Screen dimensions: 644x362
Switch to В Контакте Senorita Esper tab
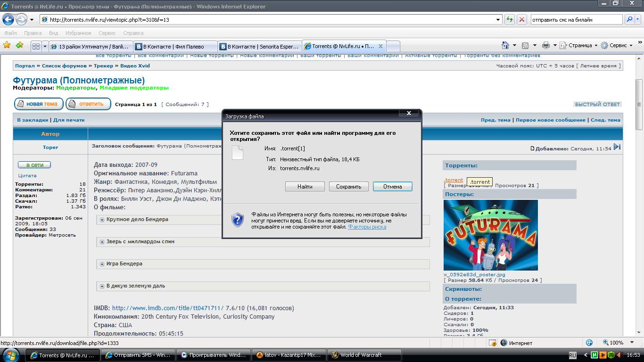click(x=259, y=46)
